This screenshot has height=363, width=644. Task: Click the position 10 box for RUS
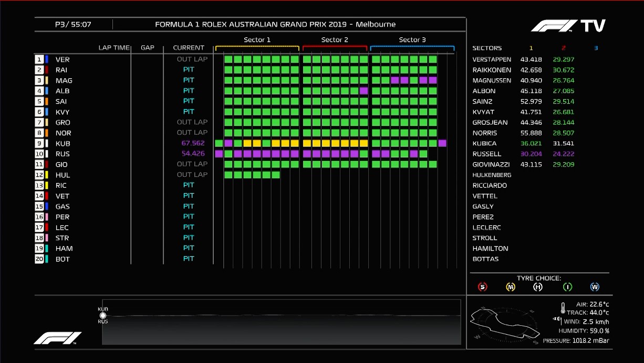(39, 154)
